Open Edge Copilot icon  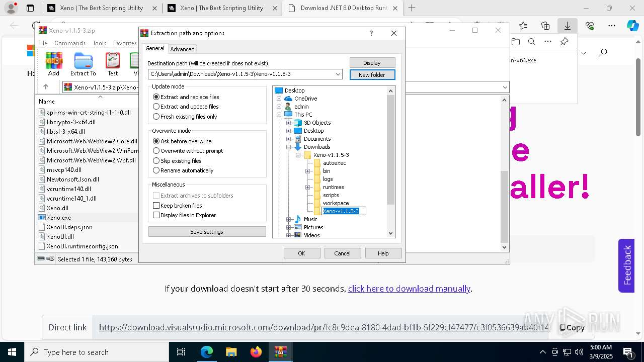tap(632, 26)
